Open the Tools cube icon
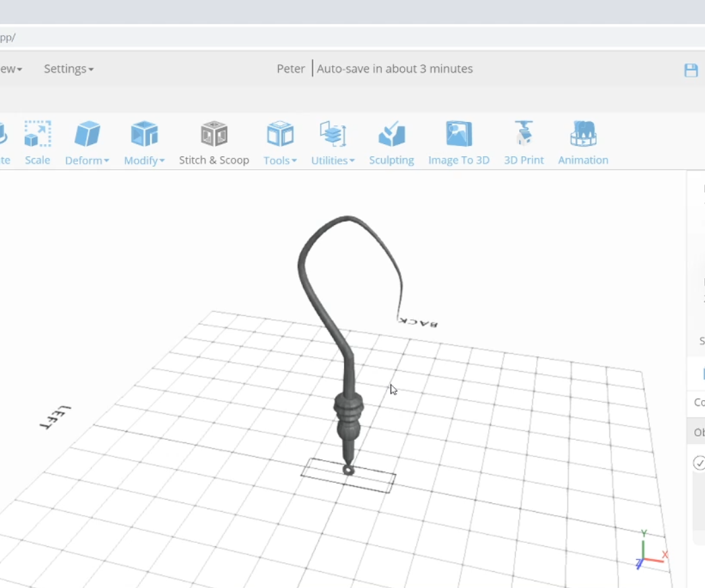Screen dimensions: 705x588 point(280,133)
